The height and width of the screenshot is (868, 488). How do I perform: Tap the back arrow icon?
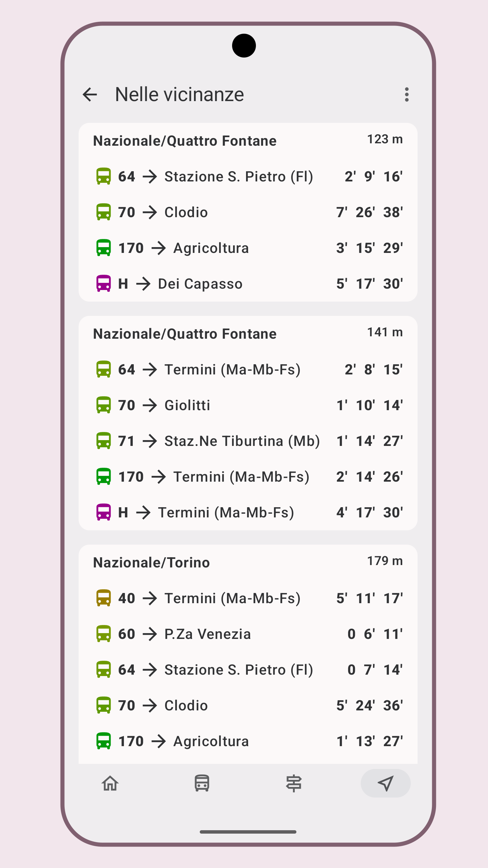pyautogui.click(x=90, y=95)
